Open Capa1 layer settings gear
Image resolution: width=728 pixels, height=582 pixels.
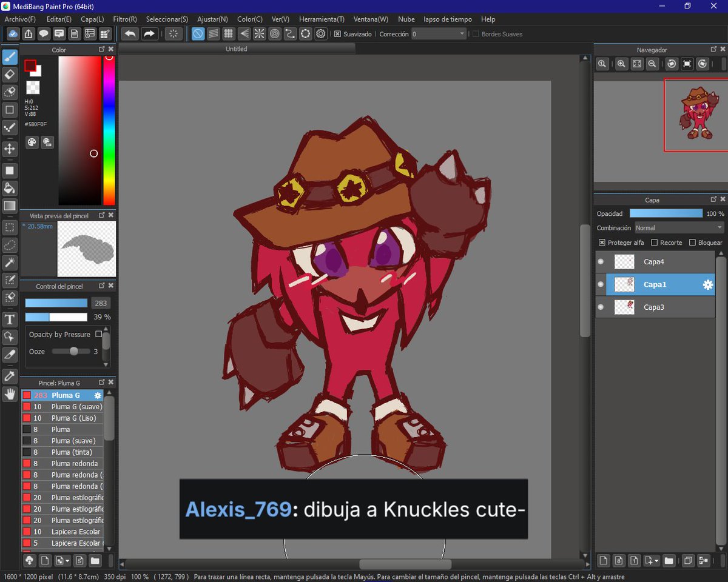[707, 284]
